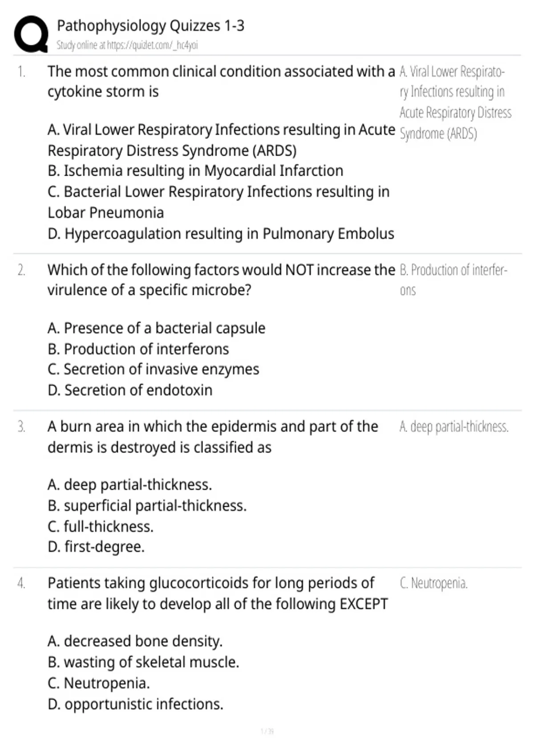
Task: Select option D. Hypercoagulation resulting in Pulmonary Embolus
Action: (x=221, y=233)
